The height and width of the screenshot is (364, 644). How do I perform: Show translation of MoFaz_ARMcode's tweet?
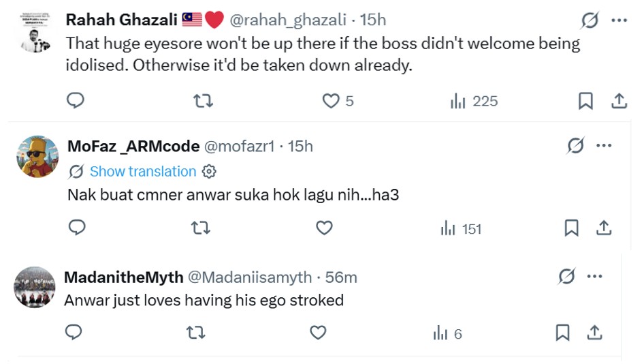142,171
